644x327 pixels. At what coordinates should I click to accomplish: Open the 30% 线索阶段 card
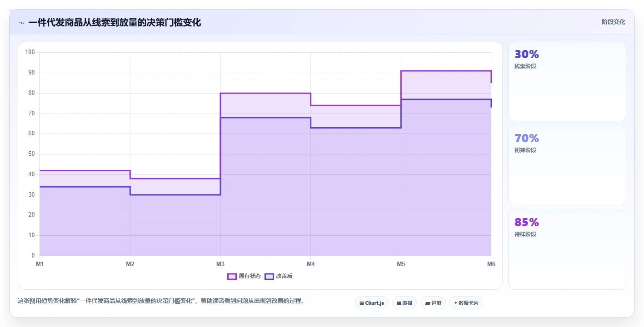567,82
